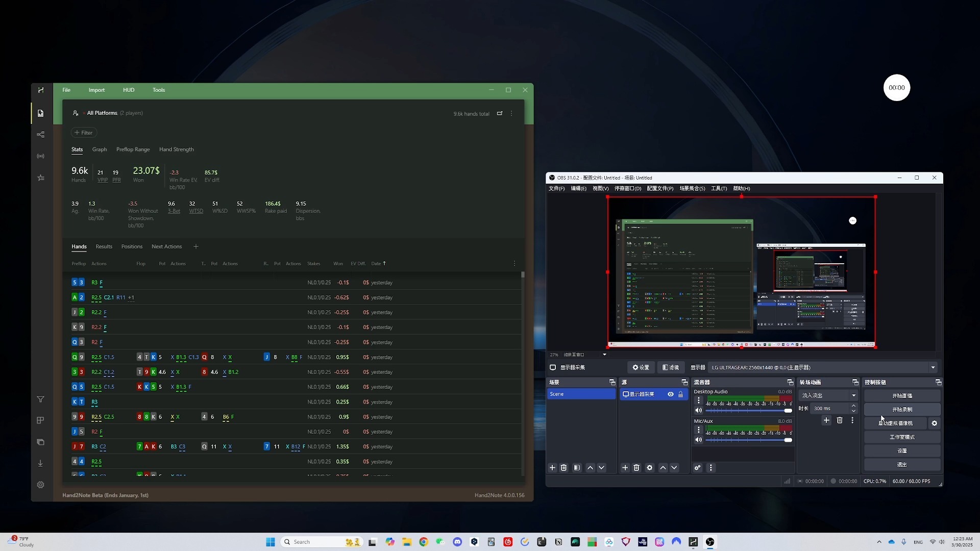Open the reports page icon in Hand2Note sidebar
Viewport: 980px width, 551px height.
click(x=40, y=113)
